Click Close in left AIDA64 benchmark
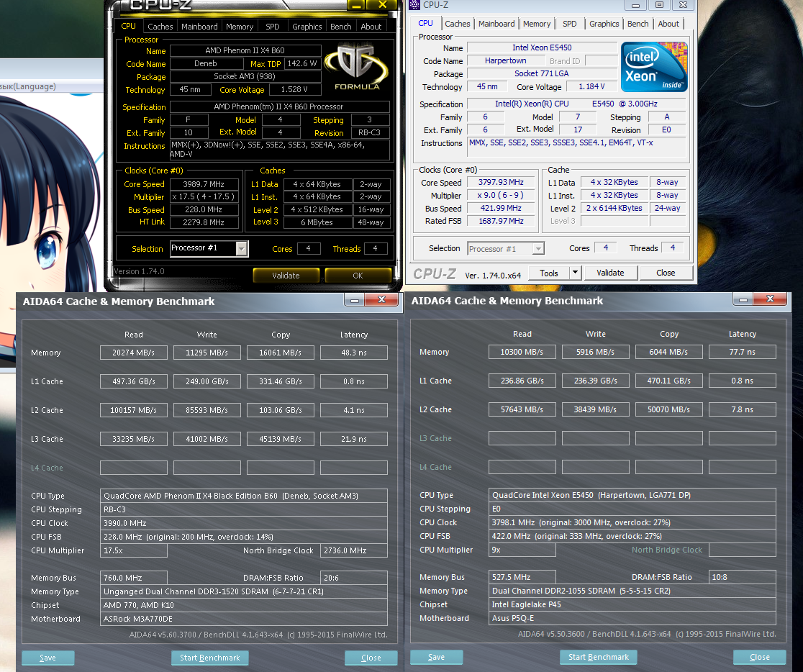 tap(371, 658)
